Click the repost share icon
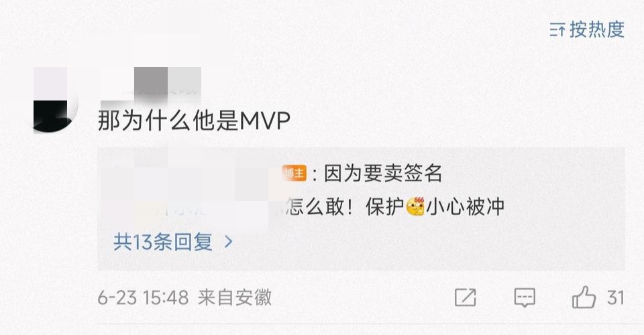The height and width of the screenshot is (335, 644). [x=466, y=297]
